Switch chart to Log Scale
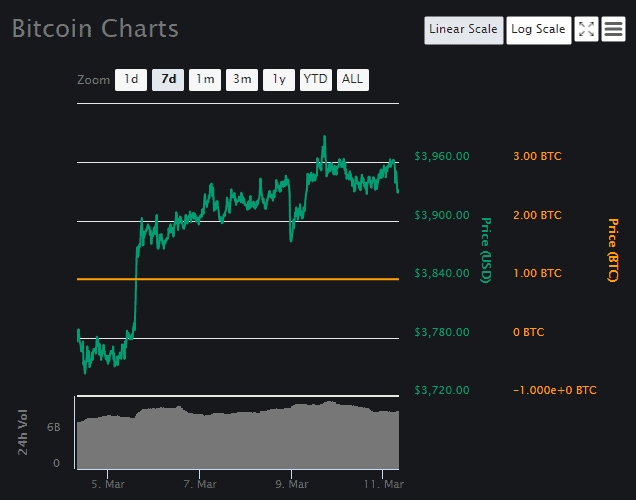636x500 pixels. click(x=539, y=30)
